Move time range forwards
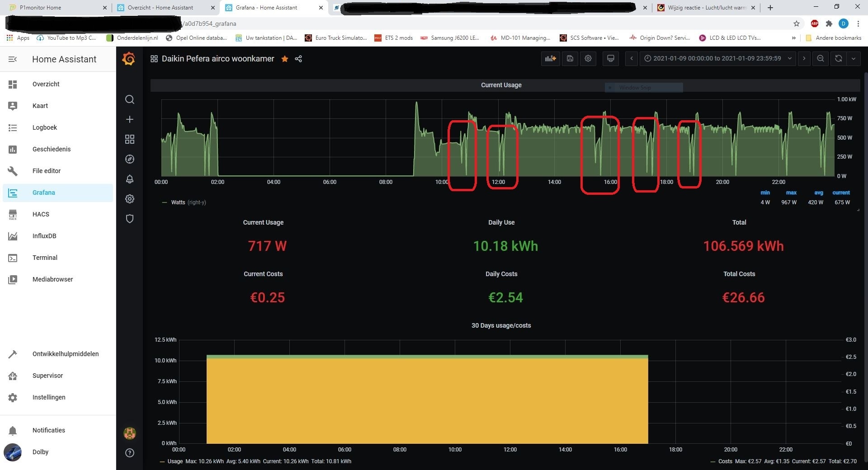Viewport: 868px width, 470px height. [804, 58]
